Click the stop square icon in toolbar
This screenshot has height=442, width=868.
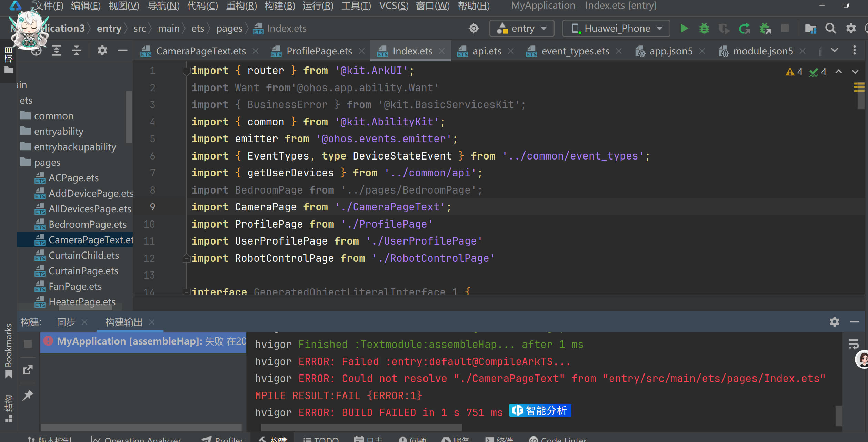[785, 28]
